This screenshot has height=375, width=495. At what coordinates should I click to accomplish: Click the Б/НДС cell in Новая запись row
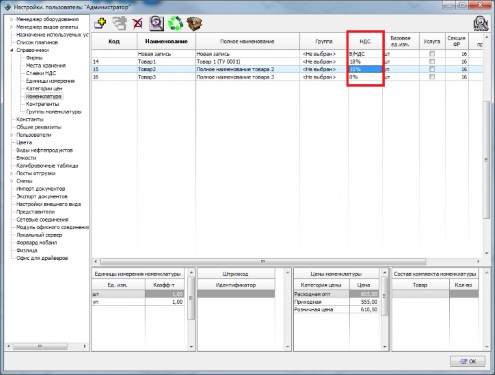pos(365,54)
